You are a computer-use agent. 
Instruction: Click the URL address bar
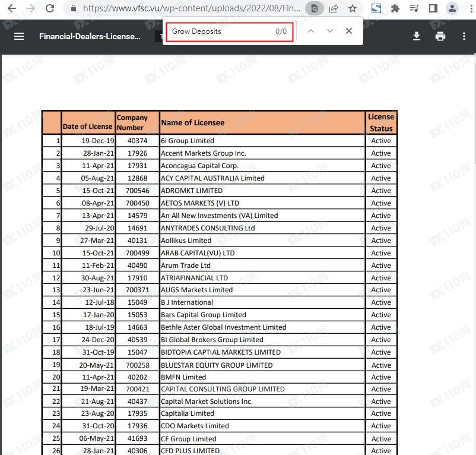point(190,8)
